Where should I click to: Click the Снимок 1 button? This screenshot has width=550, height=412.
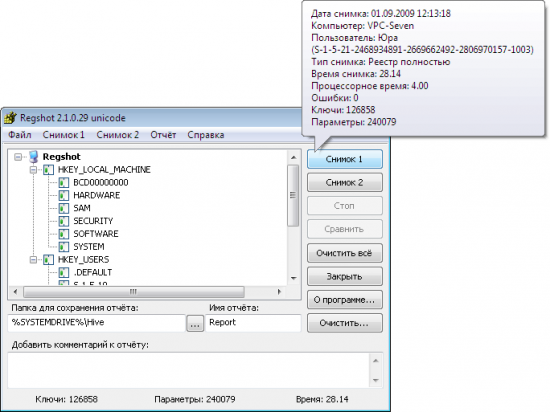tap(345, 160)
